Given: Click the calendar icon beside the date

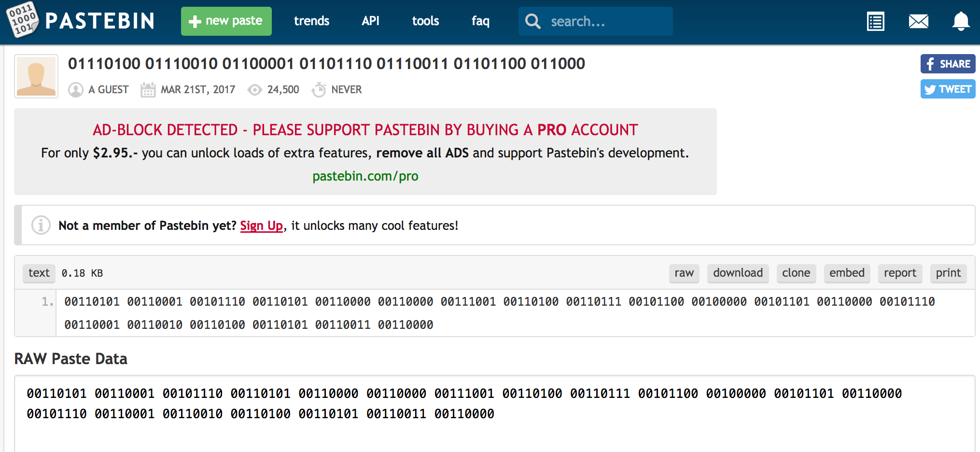Looking at the screenshot, I should tap(148, 90).
